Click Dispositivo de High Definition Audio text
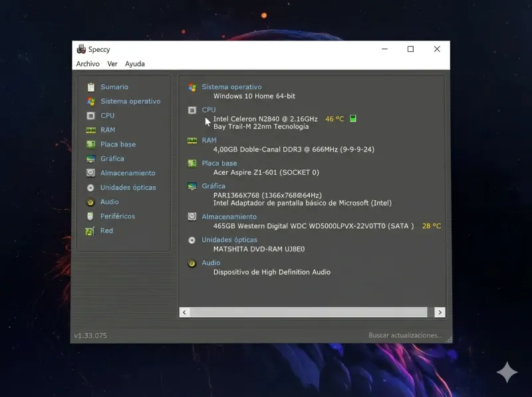532x397 pixels. (272, 272)
